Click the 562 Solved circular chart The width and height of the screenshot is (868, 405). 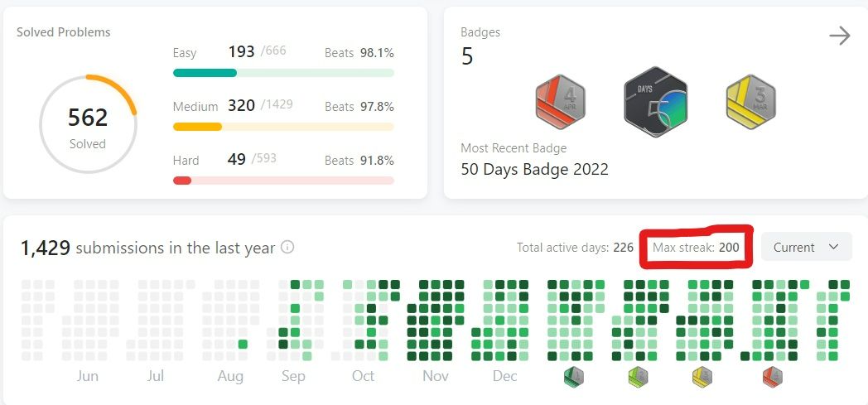click(88, 124)
